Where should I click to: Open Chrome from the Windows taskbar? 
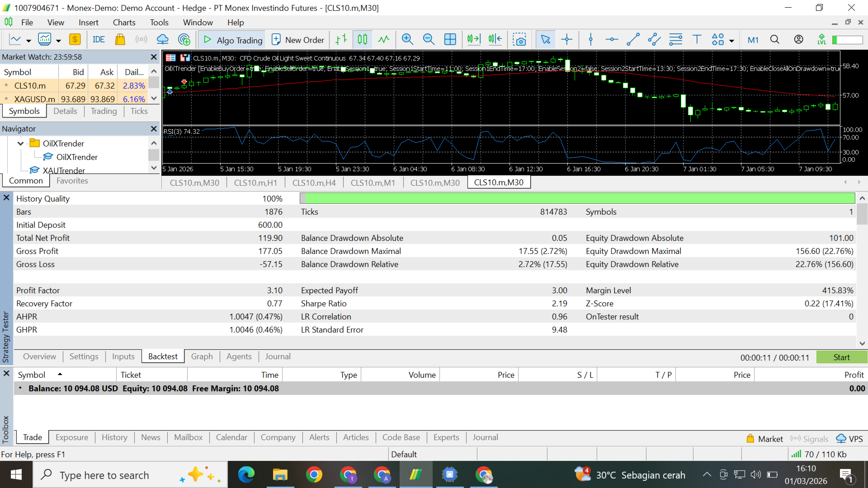click(314, 475)
